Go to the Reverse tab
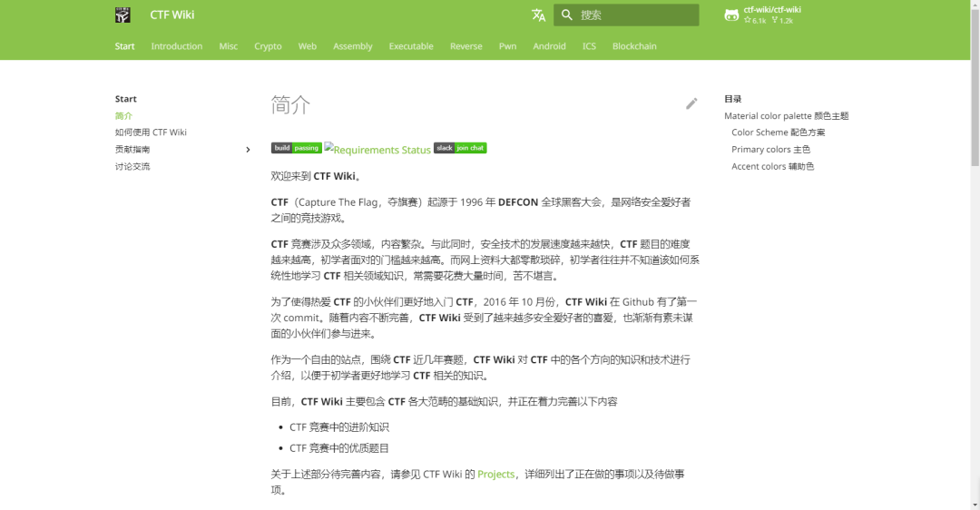 pos(465,46)
